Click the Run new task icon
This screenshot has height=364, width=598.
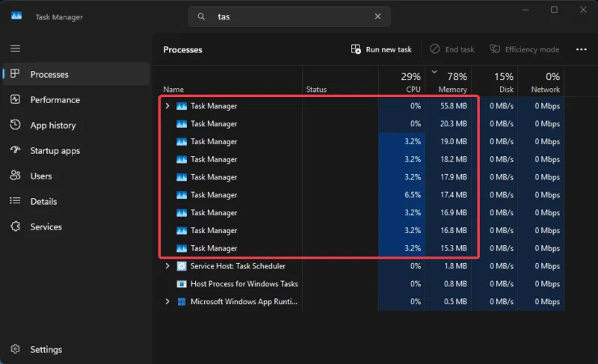click(356, 49)
